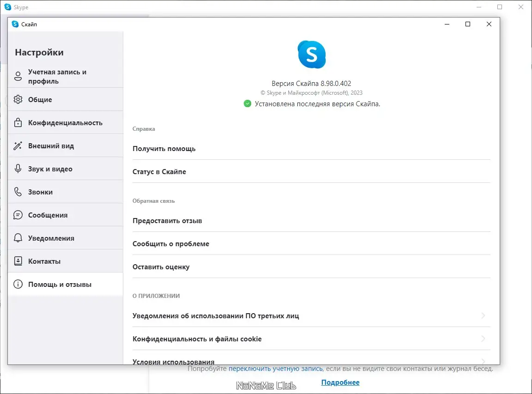Viewport: 532px width, 394px height.
Task: Click the Skype и Майкрософт 2023 copyright text
Action: pyautogui.click(x=311, y=93)
